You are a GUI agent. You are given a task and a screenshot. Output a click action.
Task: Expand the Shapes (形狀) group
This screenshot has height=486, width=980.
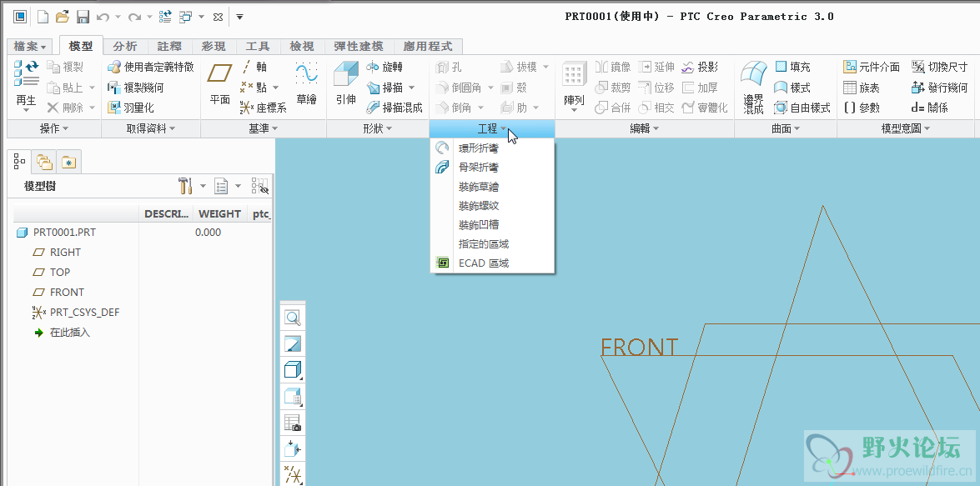pos(377,128)
